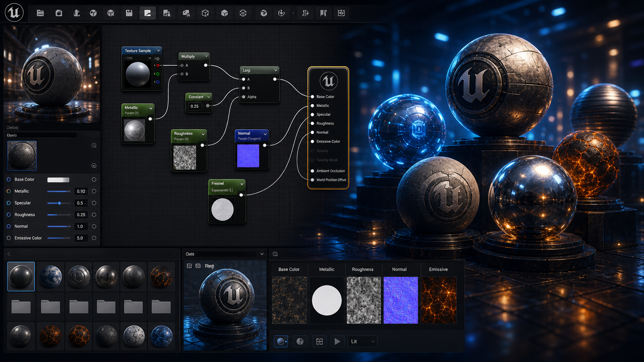
Task: Click the Unreal Engine logo at top-left
Action: (x=14, y=12)
